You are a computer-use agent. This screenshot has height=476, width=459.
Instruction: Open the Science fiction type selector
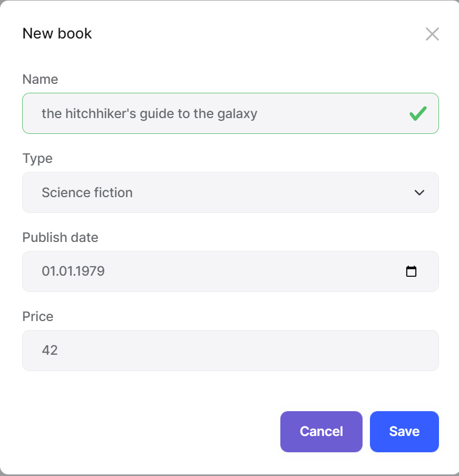[211, 192]
